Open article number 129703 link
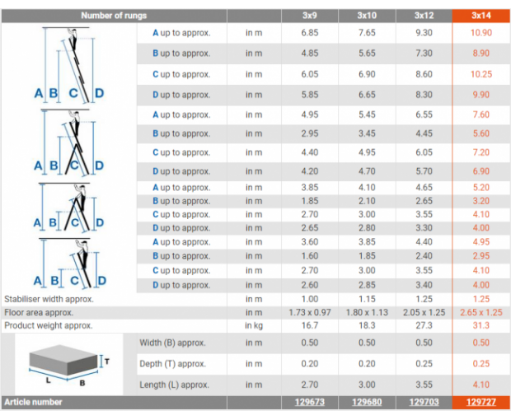Image resolution: width=511 pixels, height=420 pixels. pos(424,402)
